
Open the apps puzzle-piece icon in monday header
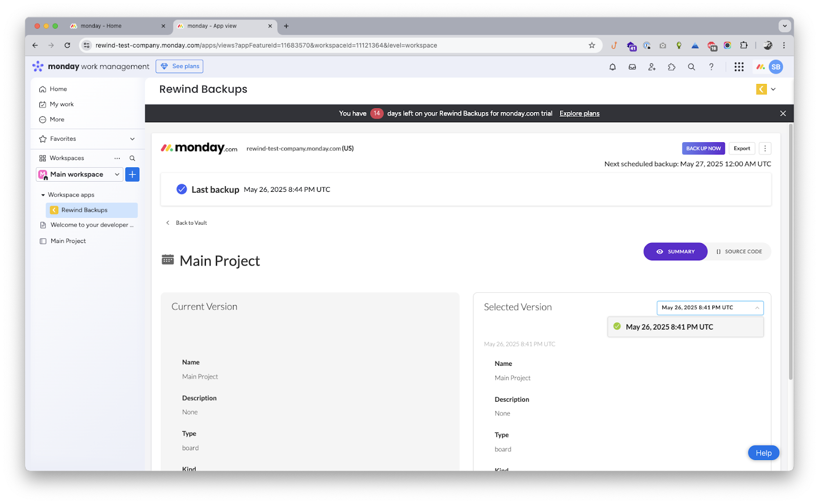(672, 67)
